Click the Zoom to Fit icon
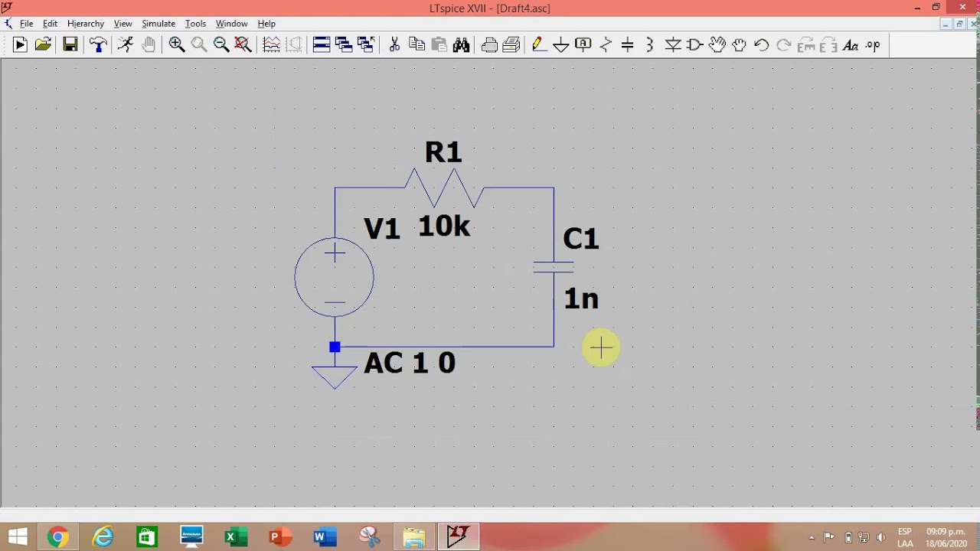 (243, 45)
